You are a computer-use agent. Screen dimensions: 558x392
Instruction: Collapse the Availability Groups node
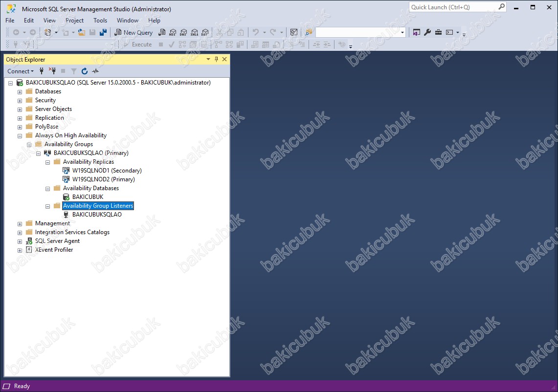tap(29, 145)
